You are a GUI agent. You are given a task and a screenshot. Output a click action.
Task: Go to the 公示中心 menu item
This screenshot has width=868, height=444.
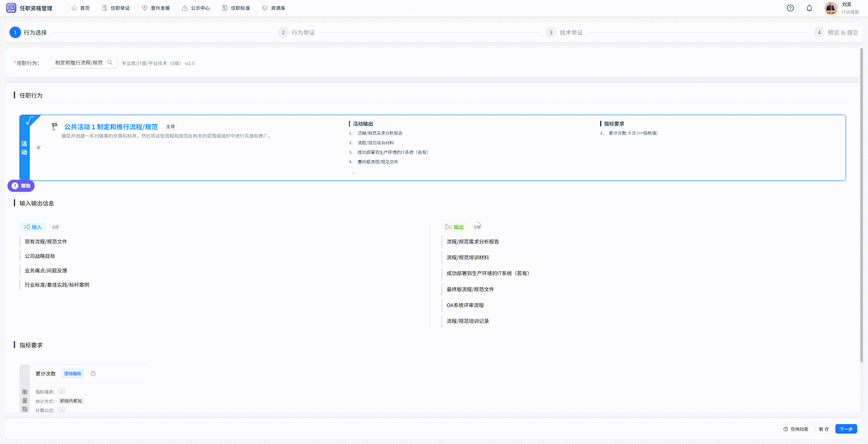point(196,8)
